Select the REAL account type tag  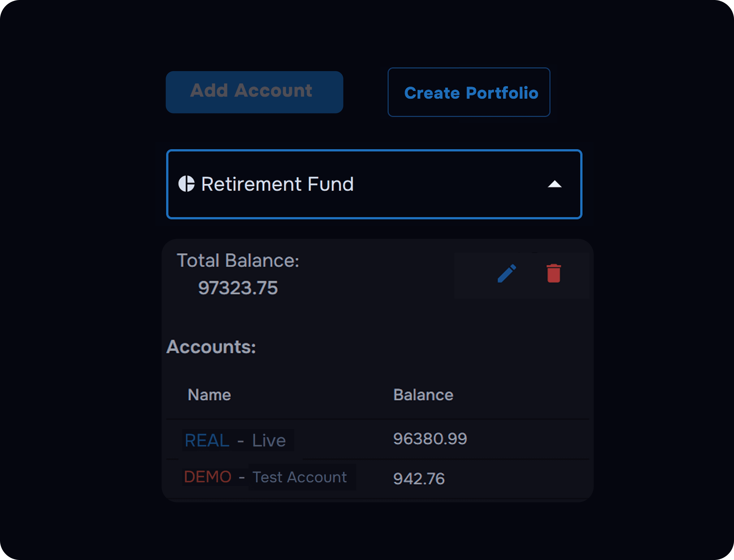[x=207, y=440]
